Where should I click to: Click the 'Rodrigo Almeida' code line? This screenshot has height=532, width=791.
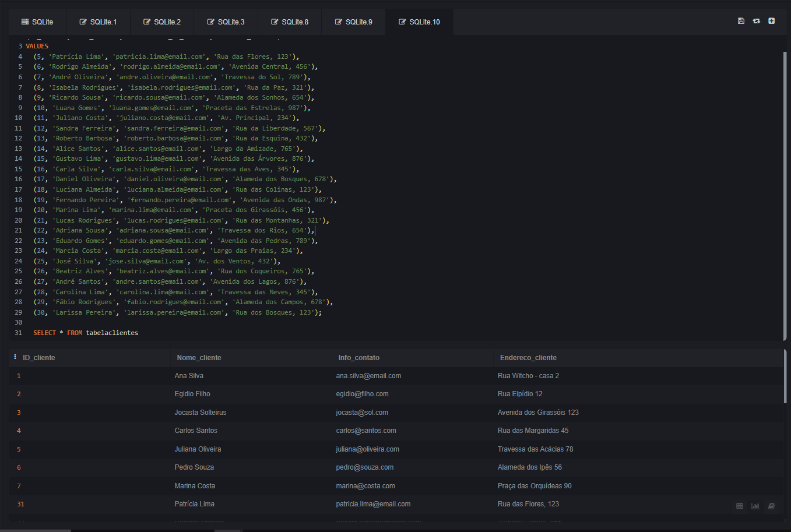[x=175, y=66]
